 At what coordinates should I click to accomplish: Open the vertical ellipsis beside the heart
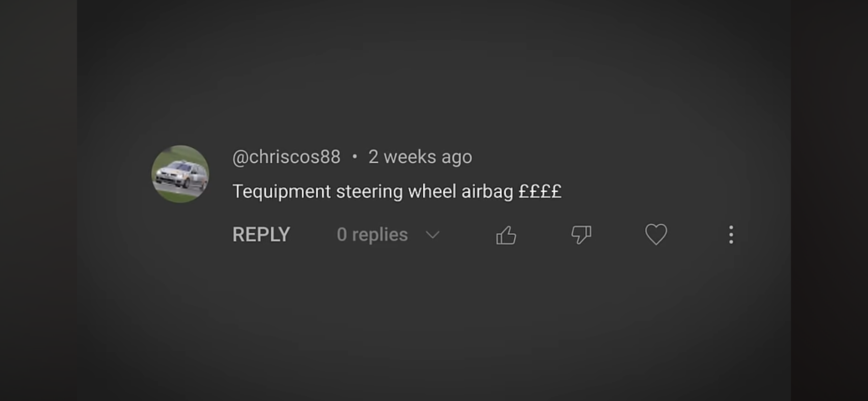(731, 235)
